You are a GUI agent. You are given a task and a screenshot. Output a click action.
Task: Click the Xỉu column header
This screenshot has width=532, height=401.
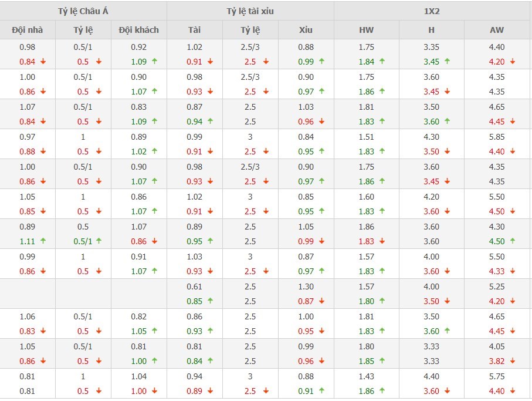(306, 30)
